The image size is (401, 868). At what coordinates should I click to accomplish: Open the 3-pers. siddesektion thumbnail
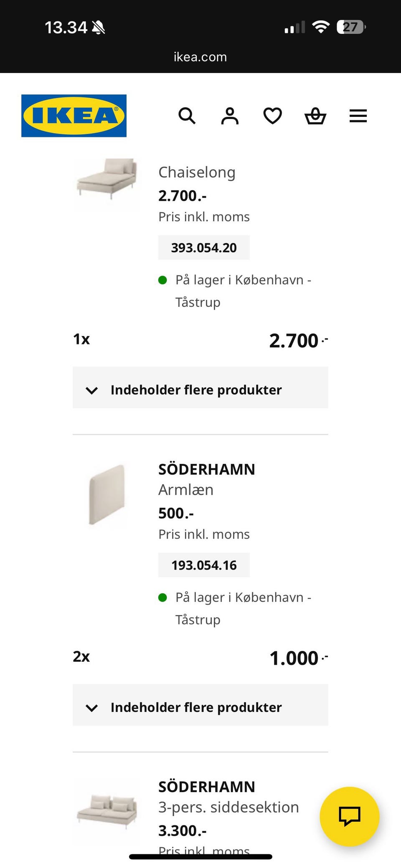click(x=107, y=810)
